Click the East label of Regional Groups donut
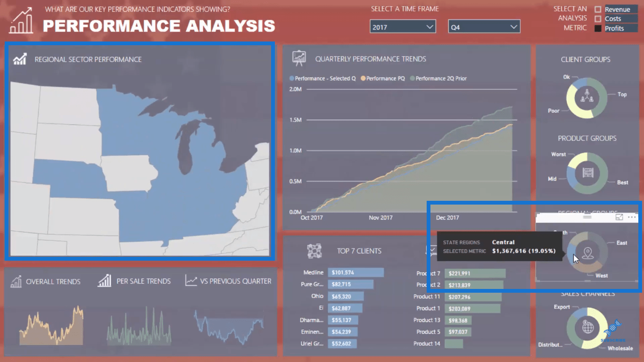This screenshot has width=644, height=362. [622, 243]
